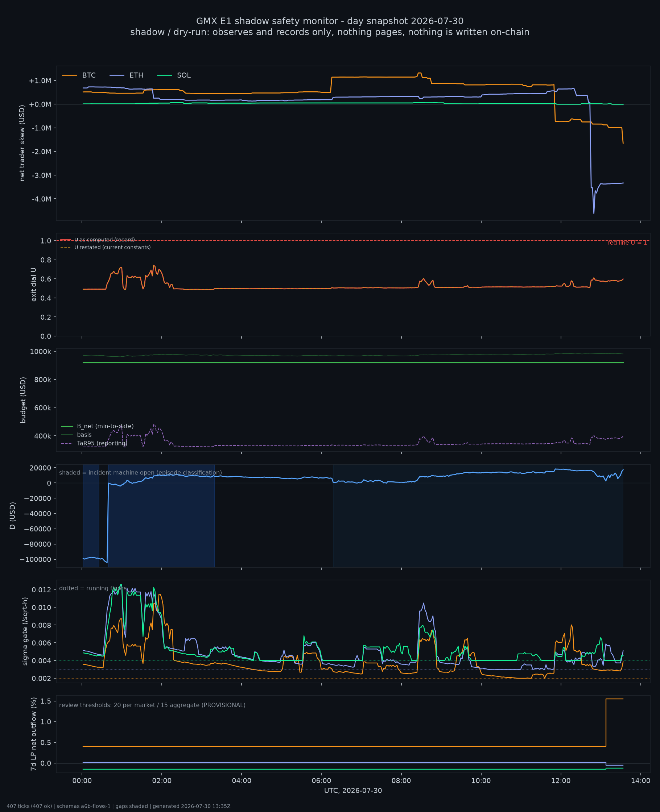660x812 pixels.
Task: Click the TaR95 (reporting) legend entry
Action: click(94, 443)
